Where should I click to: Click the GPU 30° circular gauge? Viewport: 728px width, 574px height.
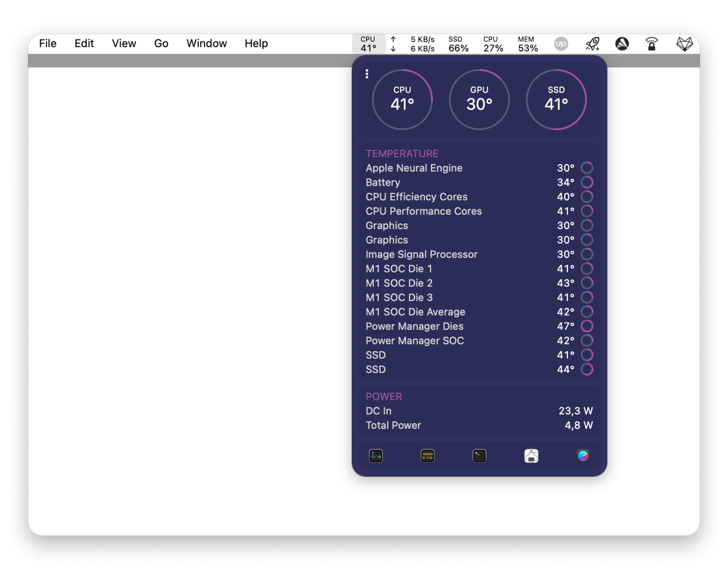click(x=479, y=99)
